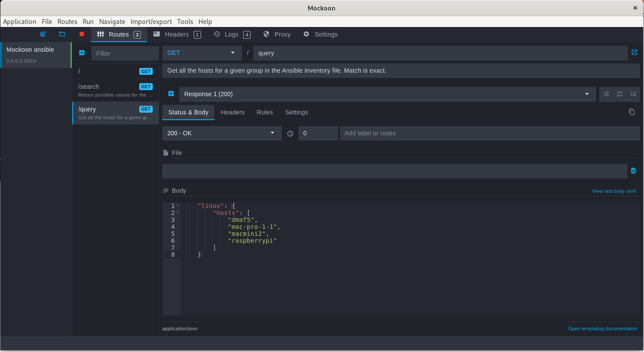The width and height of the screenshot is (644, 352).
Task: Select the /search route
Action: pos(115,90)
